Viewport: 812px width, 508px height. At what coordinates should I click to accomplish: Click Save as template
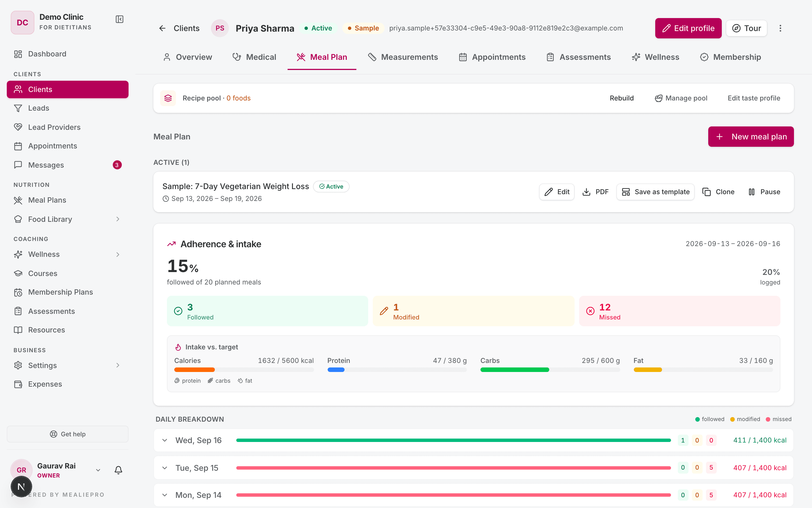[655, 192]
